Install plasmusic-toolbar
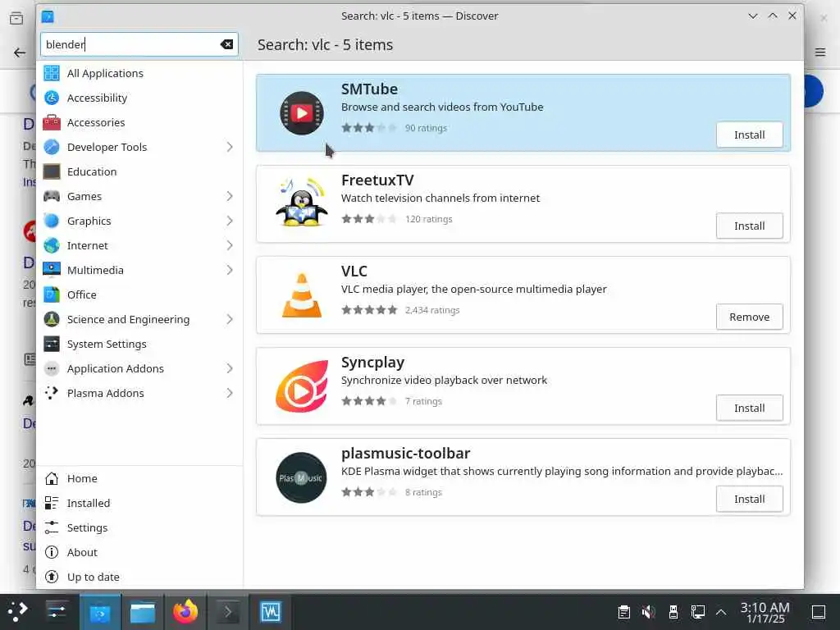 tap(749, 500)
